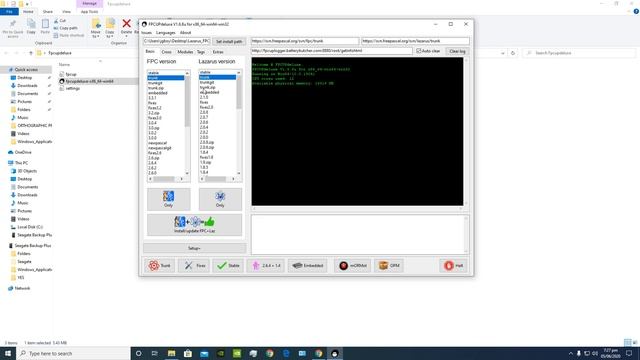The height and width of the screenshot is (360, 640).
Task: Click the Trunk quick-install button
Action: [x=160, y=265]
